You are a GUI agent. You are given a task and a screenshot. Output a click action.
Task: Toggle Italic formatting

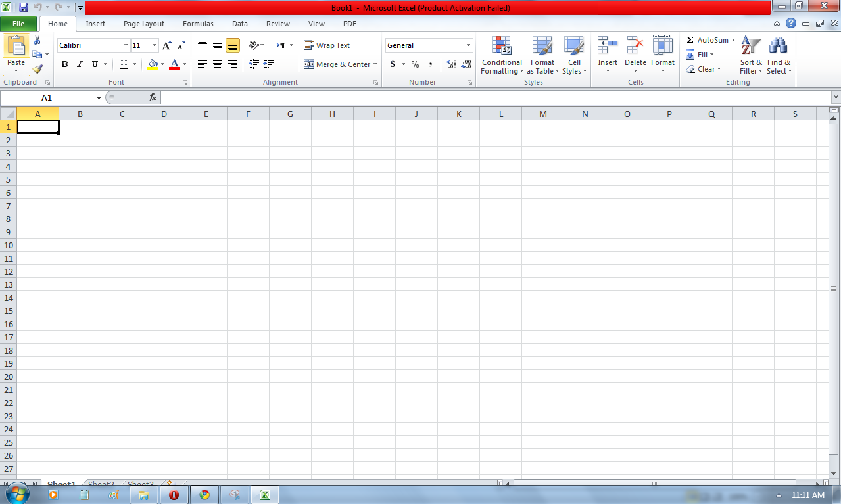pos(80,64)
